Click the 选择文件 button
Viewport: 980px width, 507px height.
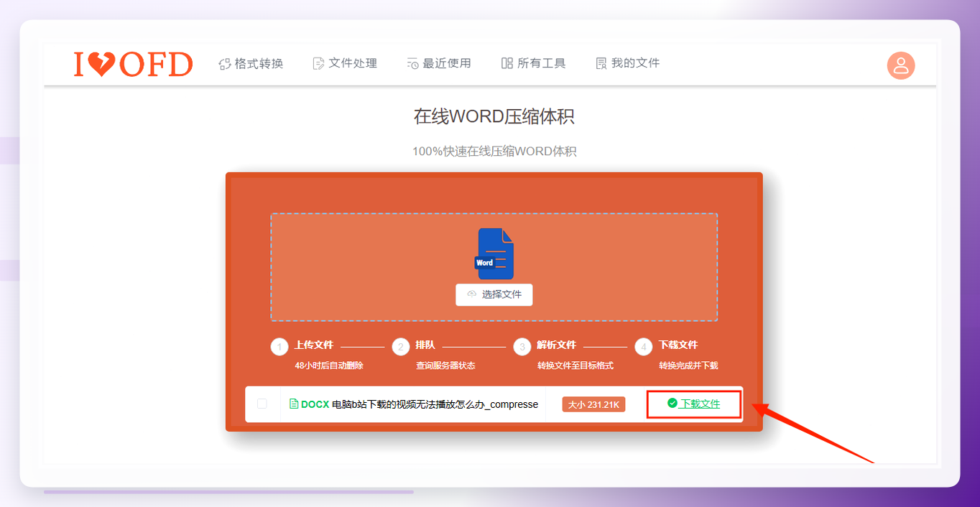pos(494,294)
